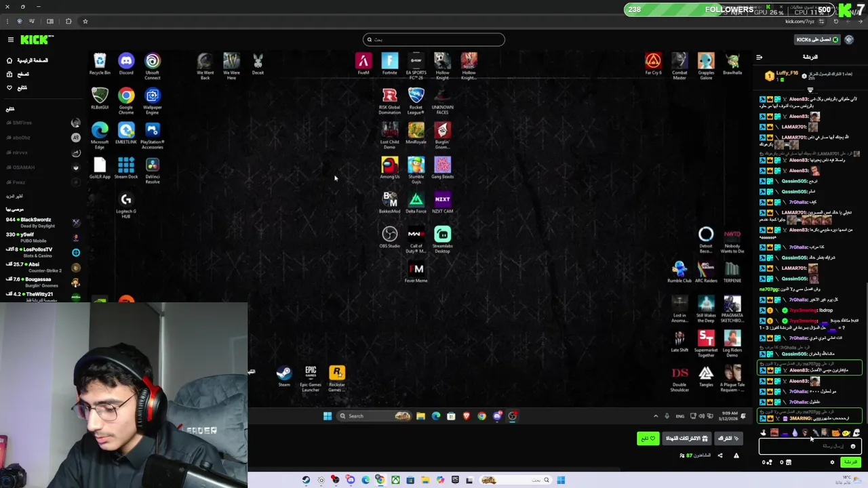Open Steam desktop shortcut
The height and width of the screenshot is (488, 868).
(x=284, y=376)
